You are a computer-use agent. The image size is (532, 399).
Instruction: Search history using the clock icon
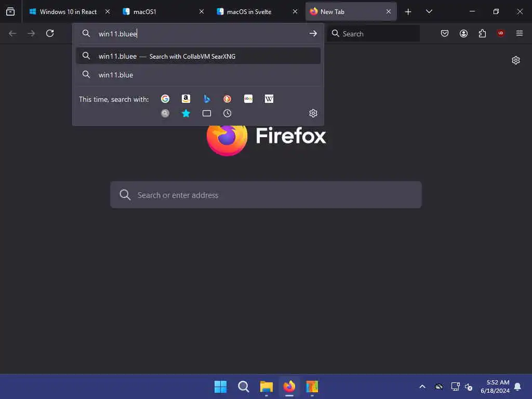point(228,113)
